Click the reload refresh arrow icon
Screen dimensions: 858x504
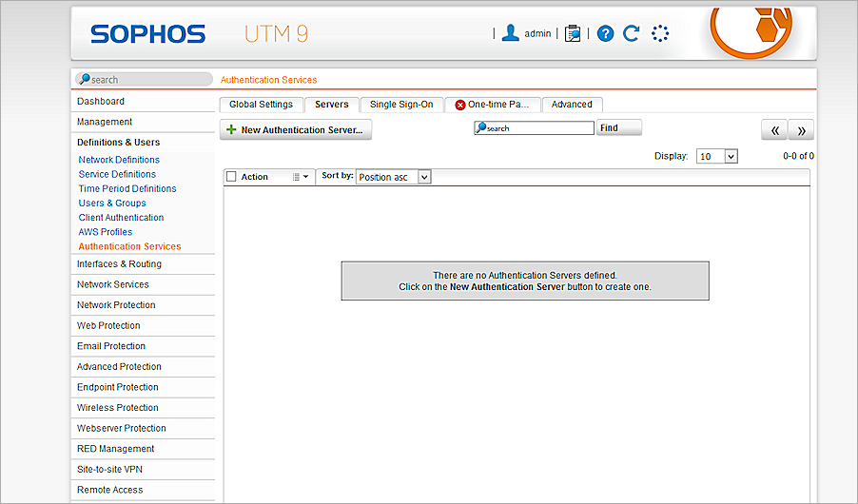[x=632, y=33]
